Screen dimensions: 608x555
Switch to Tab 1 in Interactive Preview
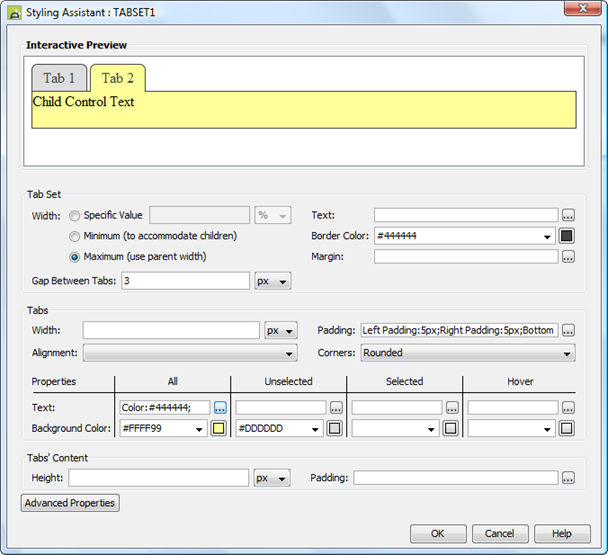coord(59,78)
